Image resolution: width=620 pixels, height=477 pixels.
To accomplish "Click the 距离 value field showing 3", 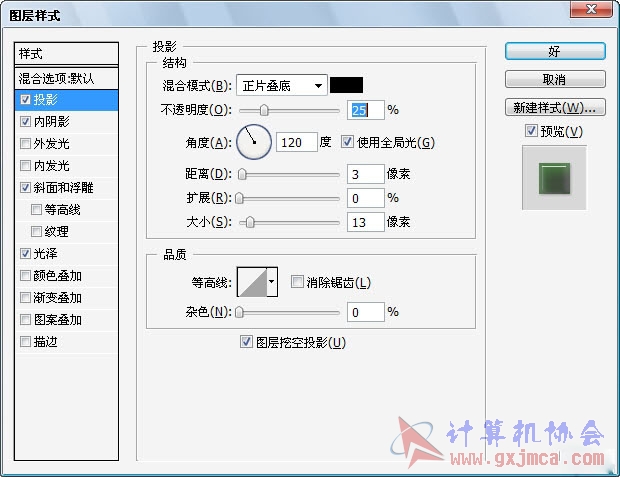I will pos(365,174).
